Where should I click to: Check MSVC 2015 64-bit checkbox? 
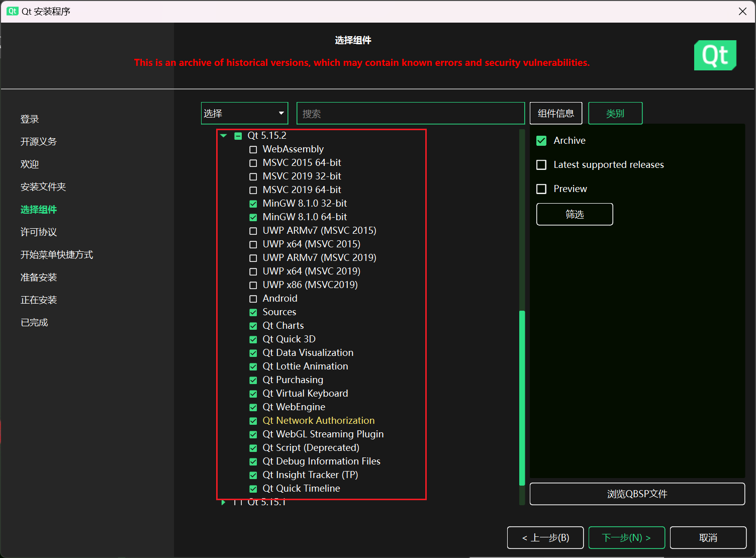[253, 163]
